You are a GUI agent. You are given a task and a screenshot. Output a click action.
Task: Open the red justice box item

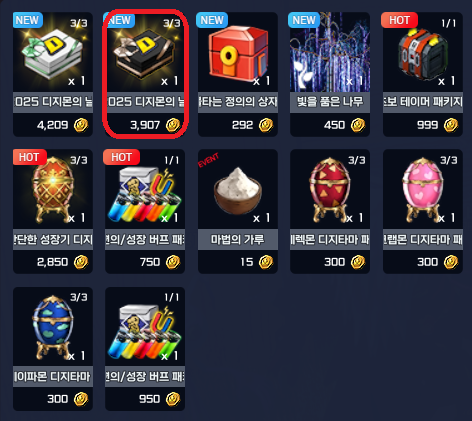[x=238, y=74]
